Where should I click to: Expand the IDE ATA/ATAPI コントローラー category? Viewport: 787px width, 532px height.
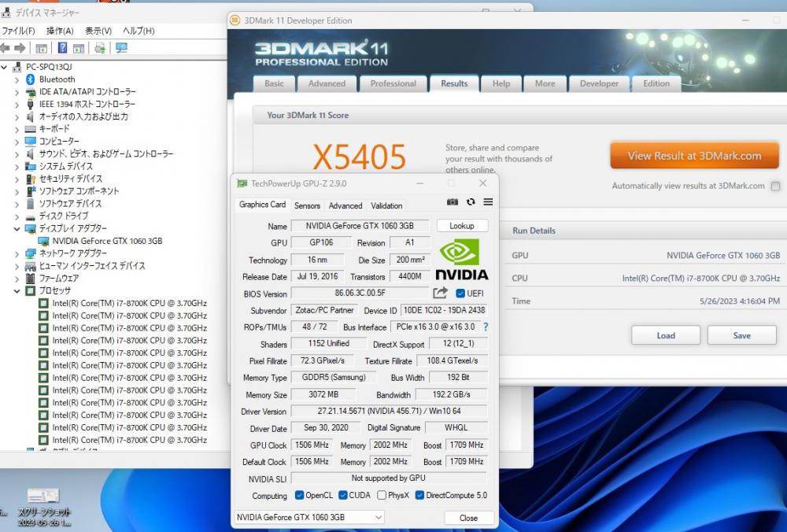point(17,92)
